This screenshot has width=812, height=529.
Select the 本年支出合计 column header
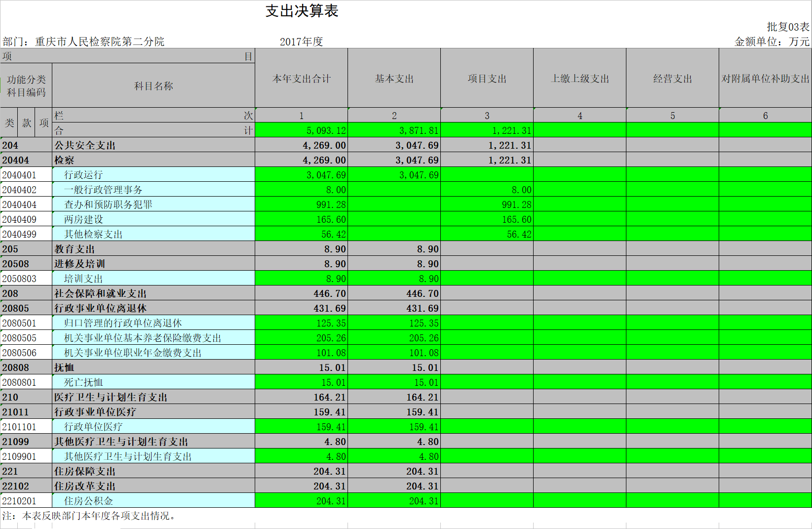(301, 79)
